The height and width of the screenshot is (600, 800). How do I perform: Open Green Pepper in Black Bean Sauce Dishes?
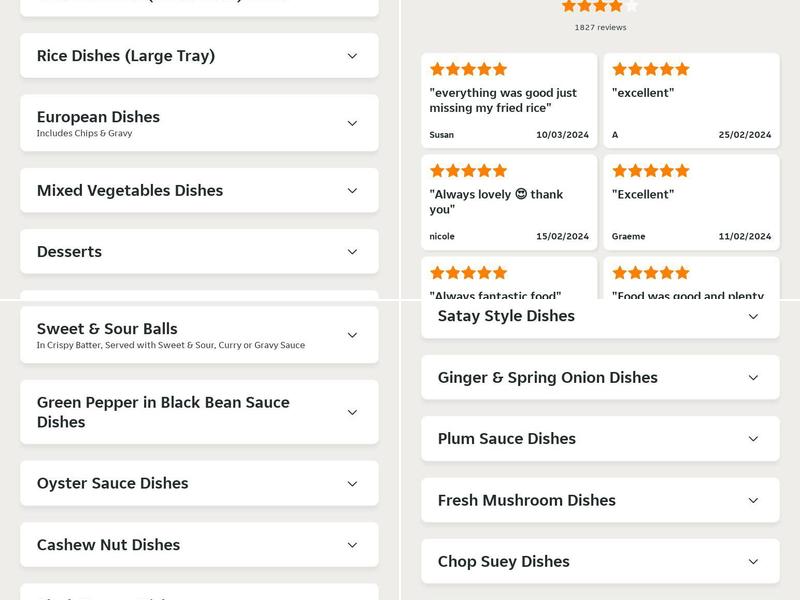pyautogui.click(x=199, y=411)
